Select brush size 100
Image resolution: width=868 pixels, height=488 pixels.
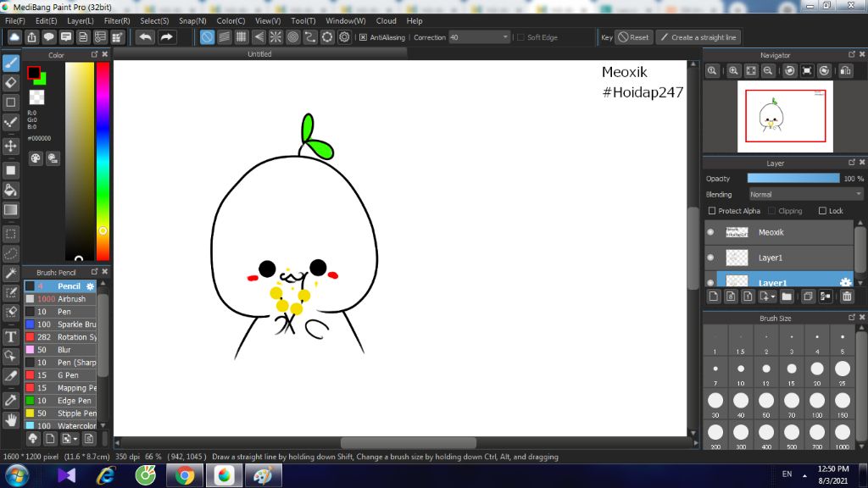(x=817, y=404)
